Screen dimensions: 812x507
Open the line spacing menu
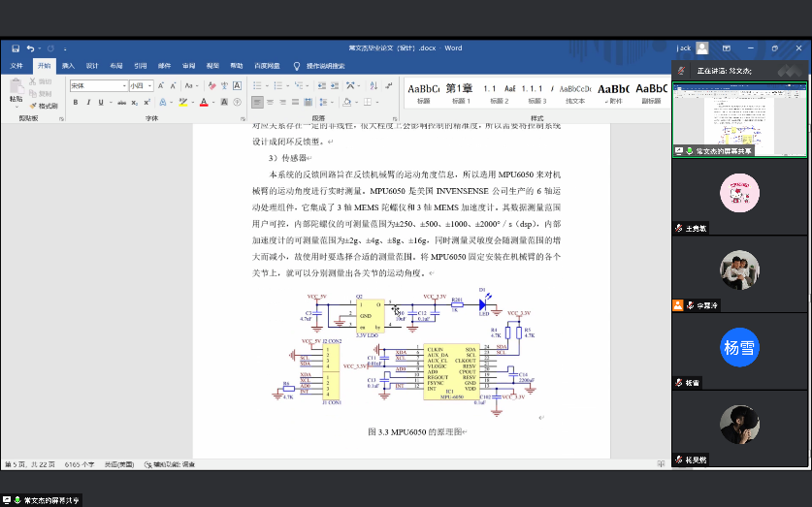pos(326,103)
